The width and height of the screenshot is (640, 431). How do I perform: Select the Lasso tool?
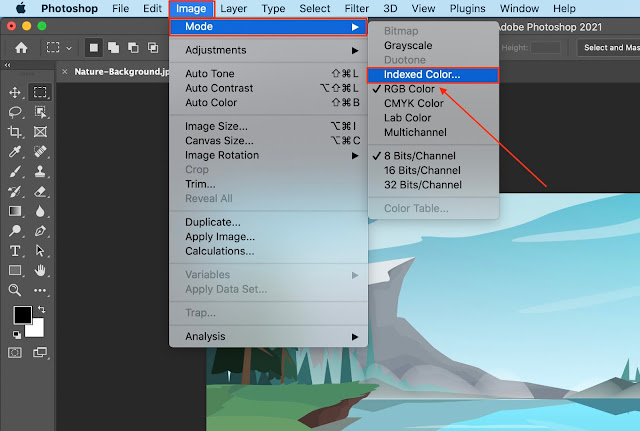coord(15,112)
